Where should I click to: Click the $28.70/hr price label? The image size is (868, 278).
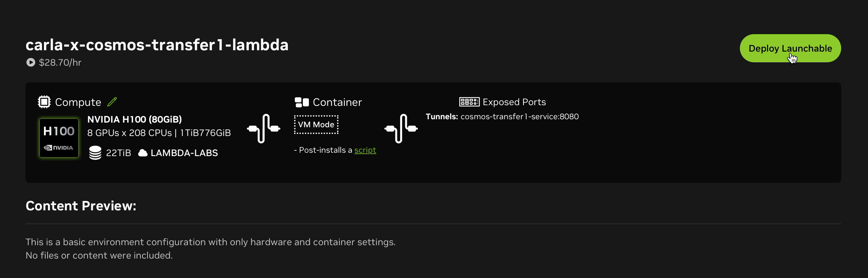tap(60, 63)
